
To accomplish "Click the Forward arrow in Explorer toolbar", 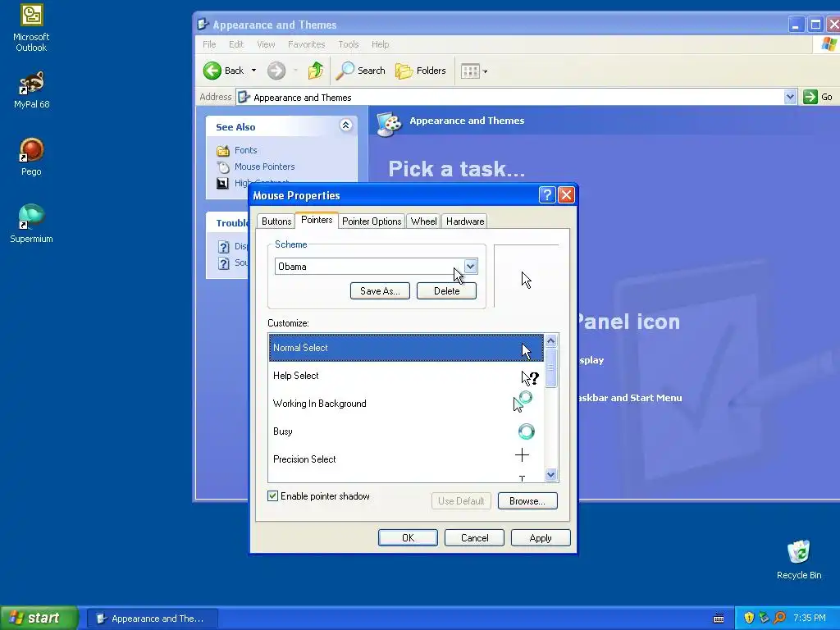I will [276, 71].
